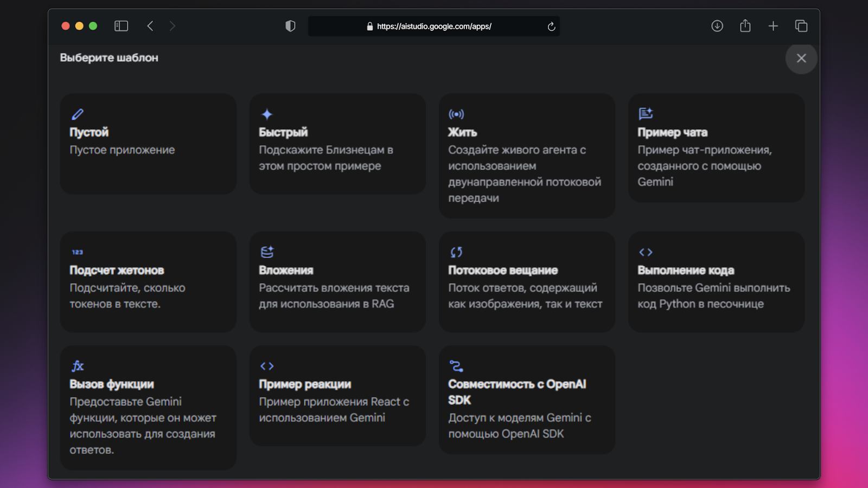868x488 pixels.
Task: Click the pencil icon on Пустой template
Action: [x=78, y=114]
